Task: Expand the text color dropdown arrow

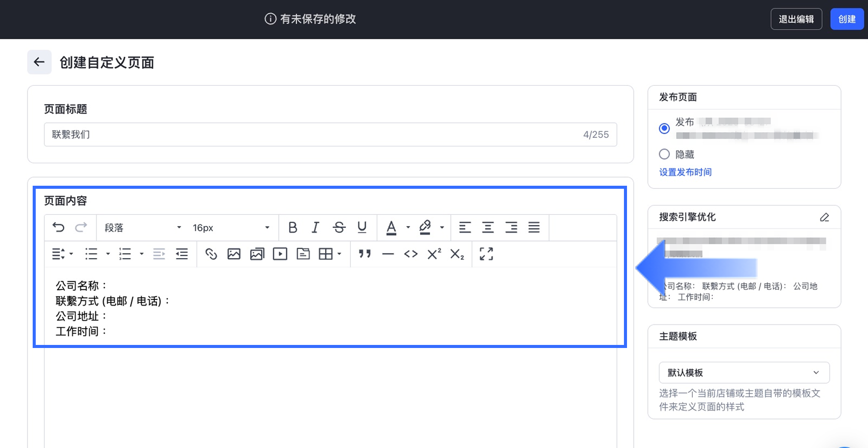Action: pyautogui.click(x=408, y=228)
